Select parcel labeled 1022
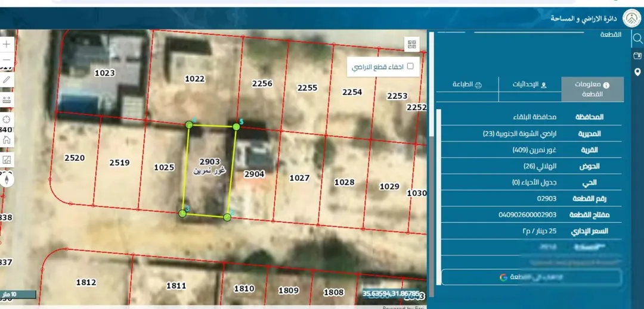 pos(194,79)
